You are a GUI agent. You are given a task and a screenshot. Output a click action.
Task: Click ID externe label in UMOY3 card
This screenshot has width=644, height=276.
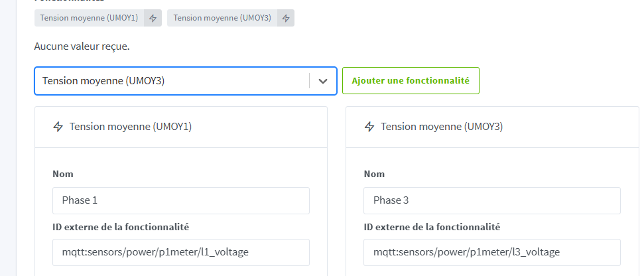pyautogui.click(x=432, y=227)
